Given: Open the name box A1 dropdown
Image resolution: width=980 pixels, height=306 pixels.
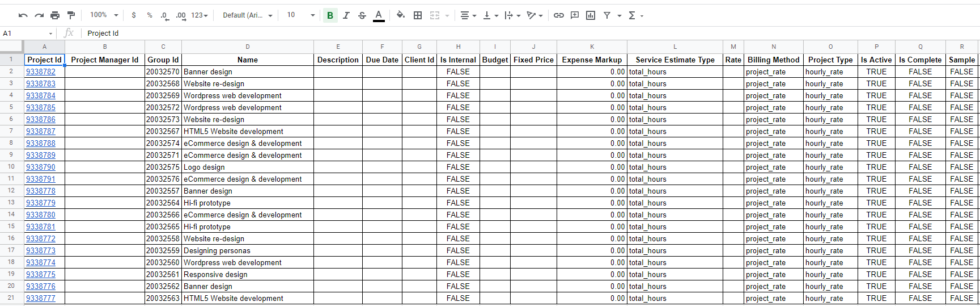Looking at the screenshot, I should coord(50,33).
